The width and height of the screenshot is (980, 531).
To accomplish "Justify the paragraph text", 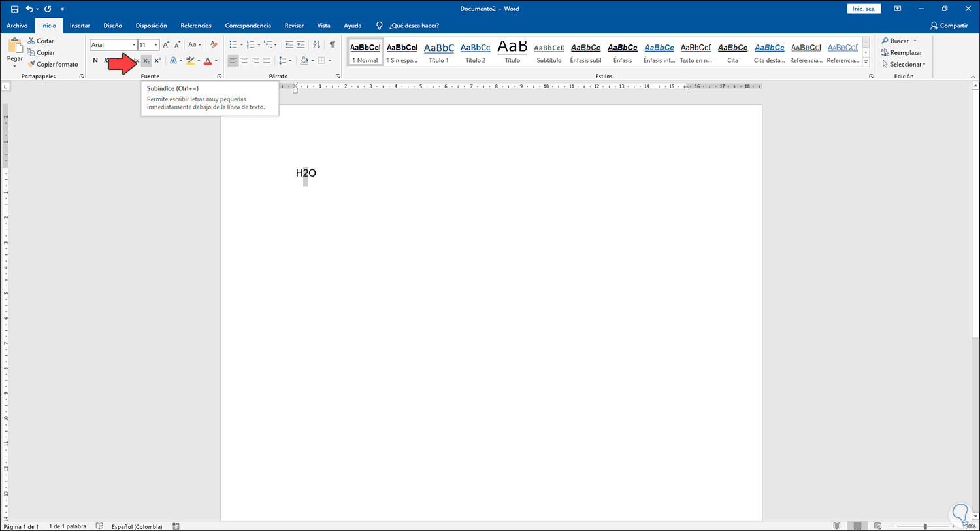I will coord(267,61).
